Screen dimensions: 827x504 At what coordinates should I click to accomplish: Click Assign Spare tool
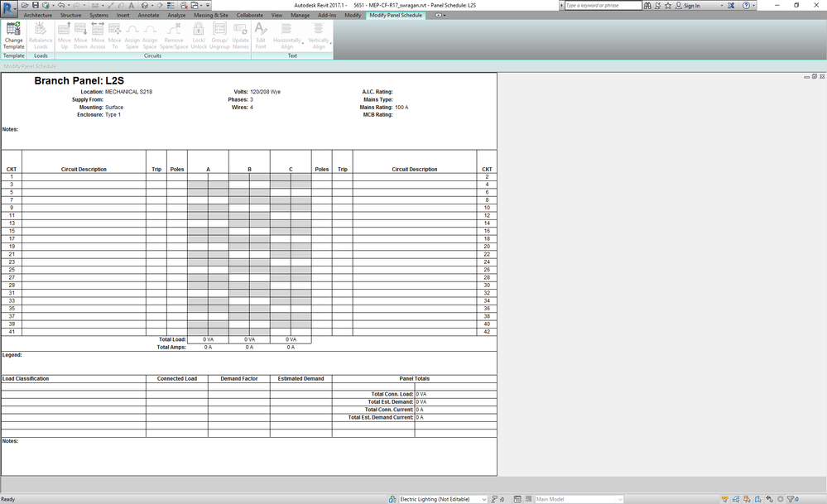click(132, 36)
